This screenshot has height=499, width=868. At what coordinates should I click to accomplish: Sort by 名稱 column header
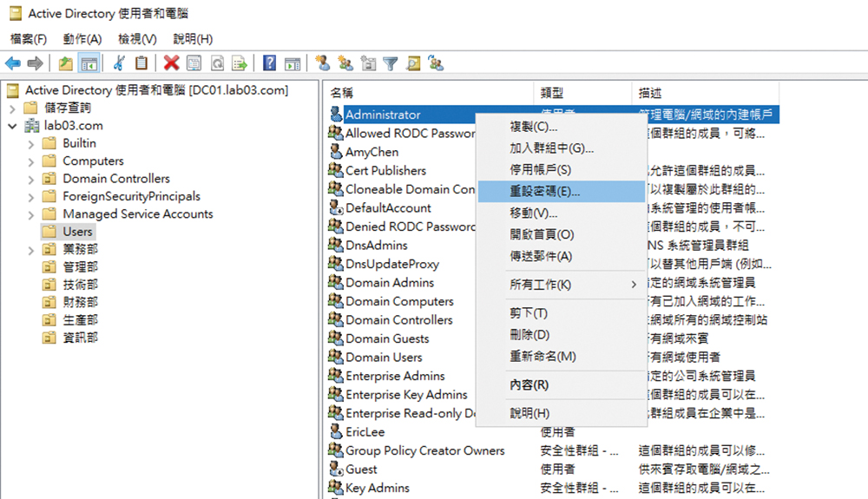point(429,92)
